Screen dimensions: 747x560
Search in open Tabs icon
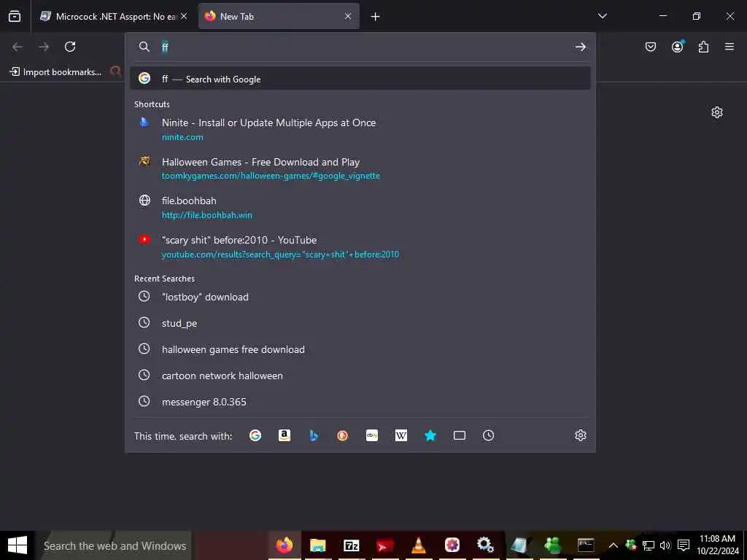[x=460, y=435]
